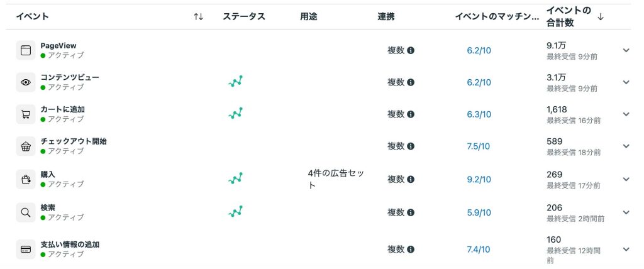The height and width of the screenshot is (269, 644).
Task: Click the cart icon for カートに追加
Action: [x=25, y=114]
